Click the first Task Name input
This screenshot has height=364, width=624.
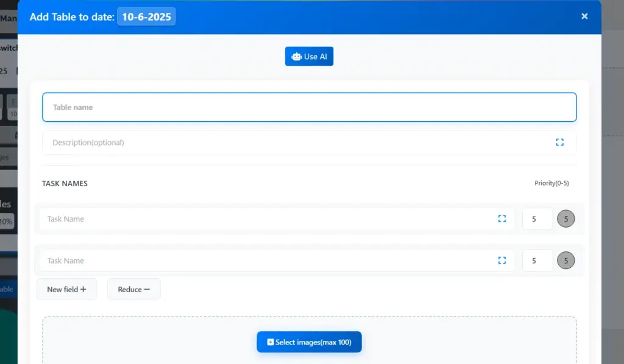tap(244, 219)
